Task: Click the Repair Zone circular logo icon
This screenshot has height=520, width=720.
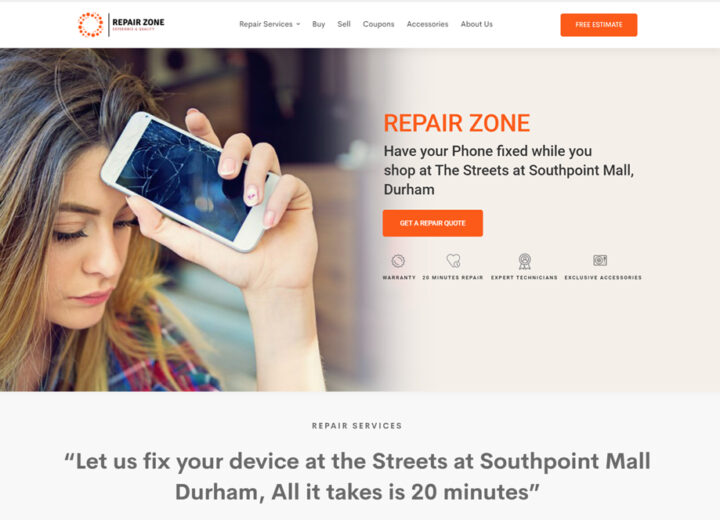Action: pyautogui.click(x=90, y=24)
